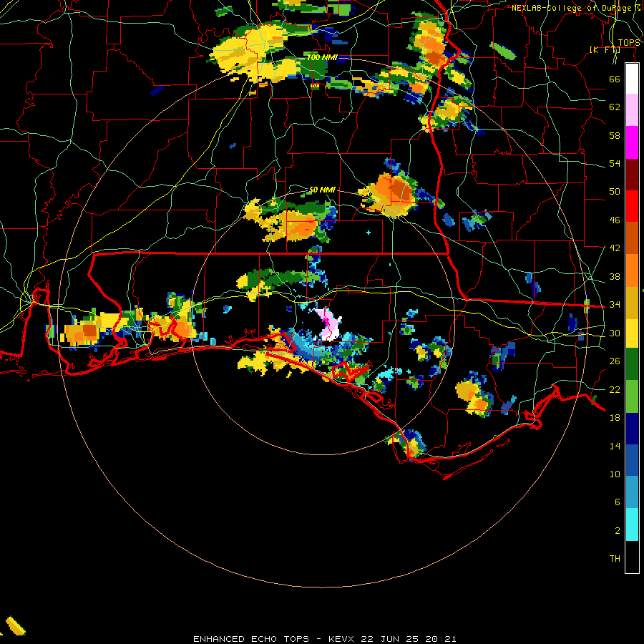Click the bright red 50 kft legend swatch
Viewport: 644px width, 644px height.
click(x=632, y=206)
